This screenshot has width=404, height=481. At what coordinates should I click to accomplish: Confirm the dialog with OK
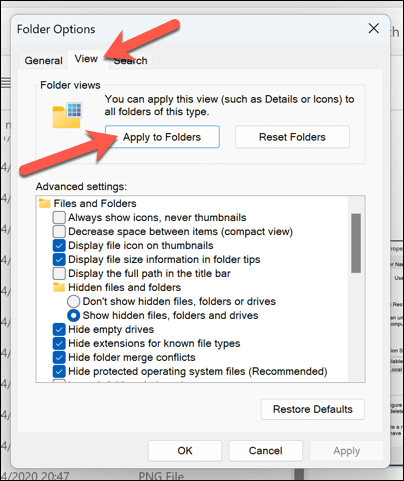click(x=185, y=451)
